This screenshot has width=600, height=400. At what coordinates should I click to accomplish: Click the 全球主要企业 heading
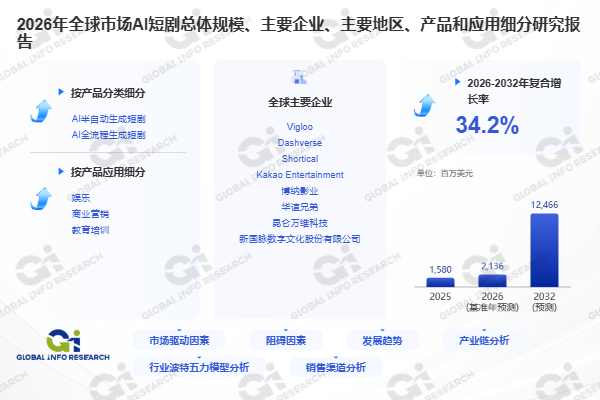(300, 102)
